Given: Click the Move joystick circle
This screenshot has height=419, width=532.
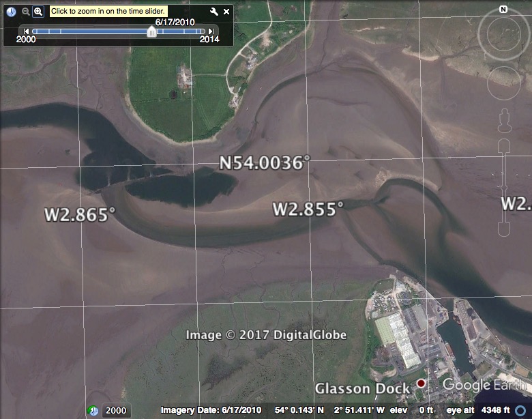Looking at the screenshot, I should point(504,83).
